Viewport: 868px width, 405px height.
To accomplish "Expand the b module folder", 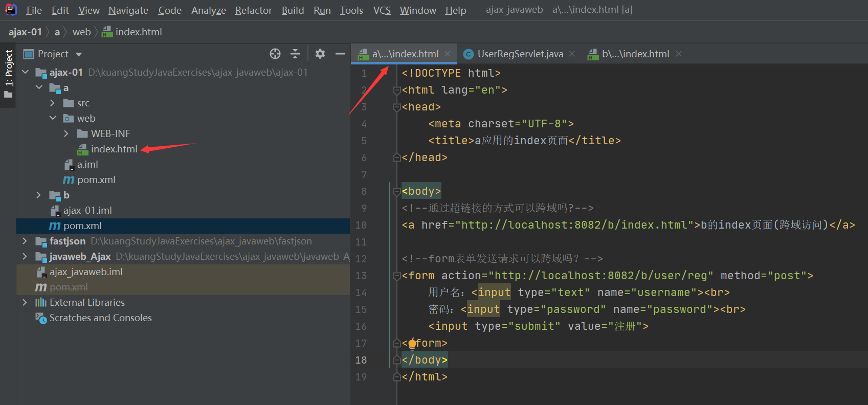I will (x=38, y=195).
